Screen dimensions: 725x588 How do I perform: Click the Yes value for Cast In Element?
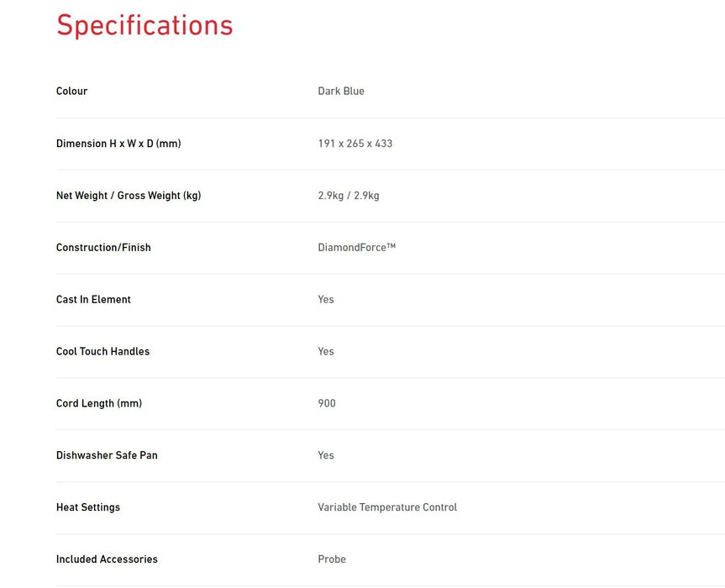(x=326, y=300)
